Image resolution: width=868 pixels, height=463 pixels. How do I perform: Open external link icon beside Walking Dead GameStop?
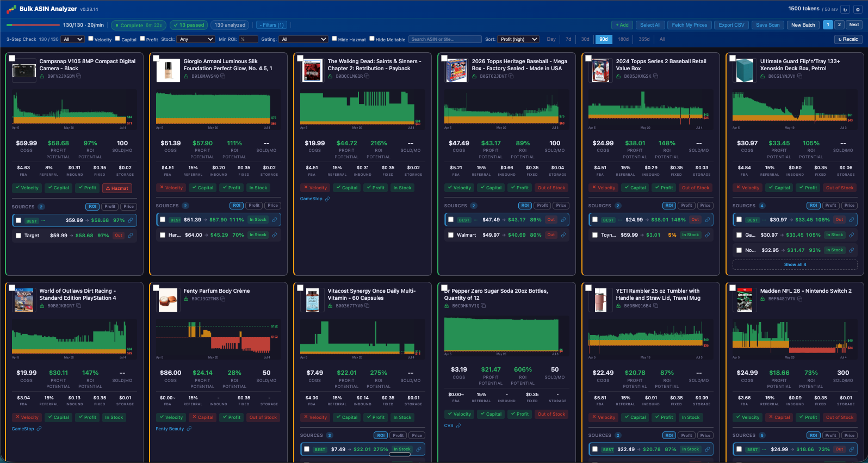coord(327,199)
